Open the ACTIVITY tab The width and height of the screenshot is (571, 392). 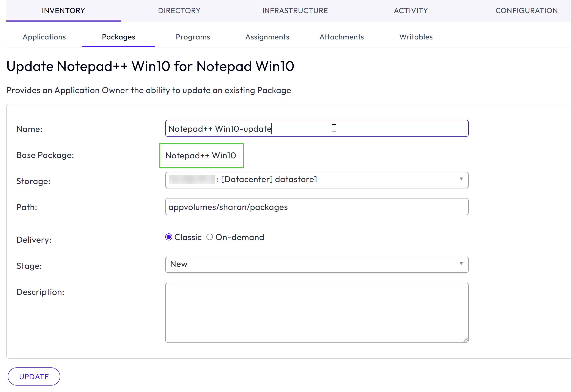(x=411, y=11)
